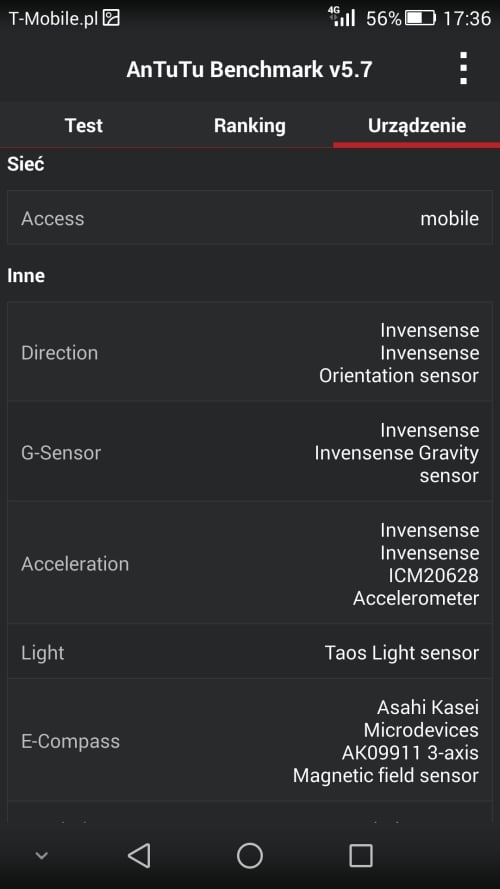
Task: Hide navigation bar with small chevron
Action: (x=41, y=856)
